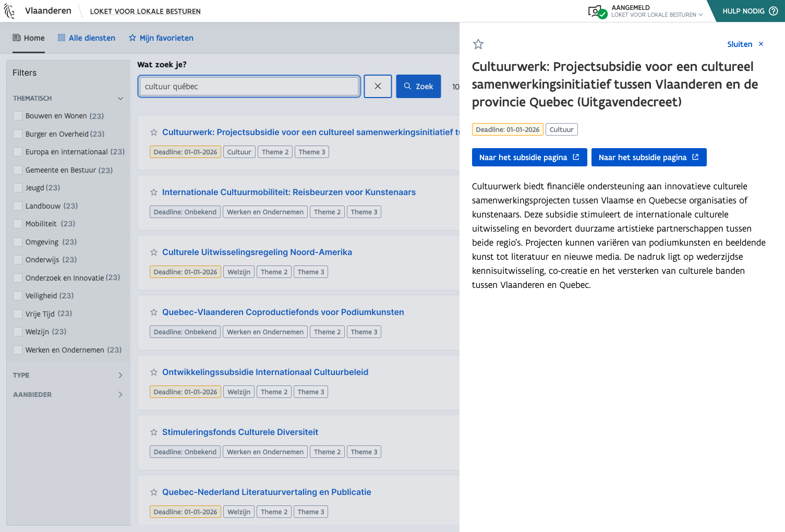This screenshot has width=785, height=532.
Task: Open the Mijn favorieten tab
Action: coord(161,38)
